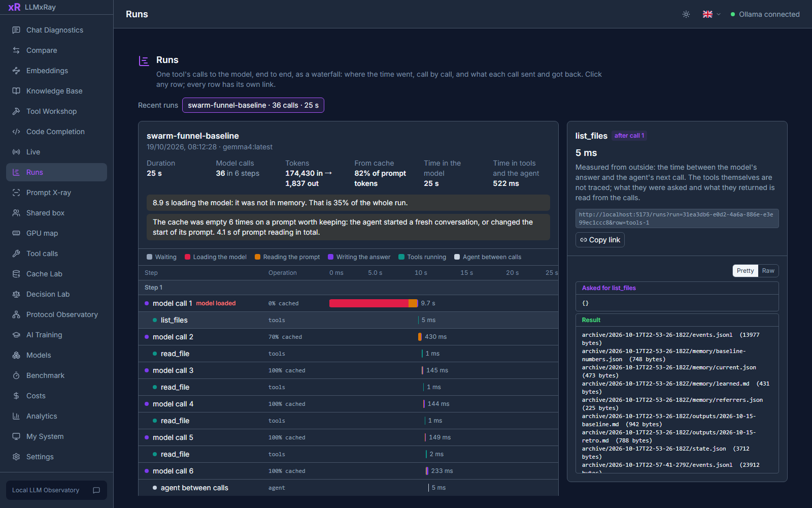Click the Step 1 group header
The image size is (812, 508).
coord(348,288)
